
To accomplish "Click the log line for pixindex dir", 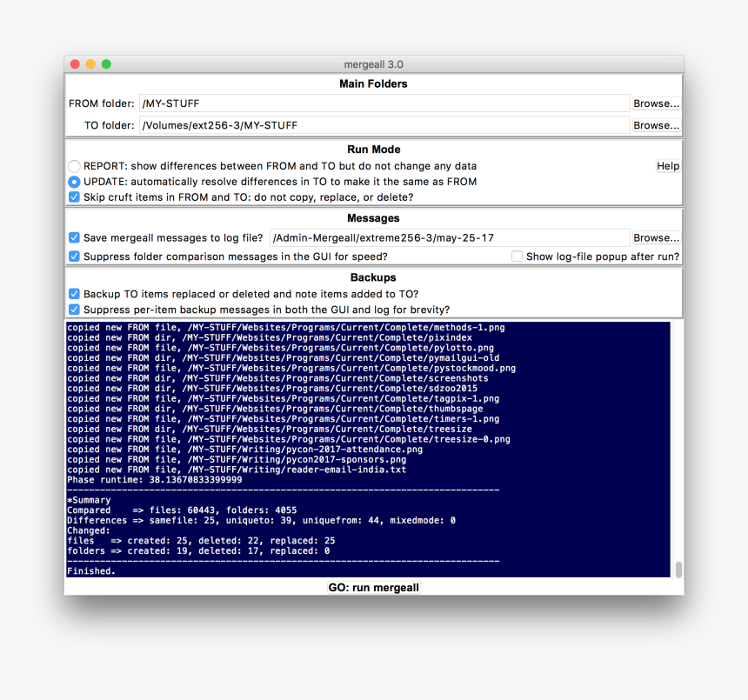I will tap(270, 337).
